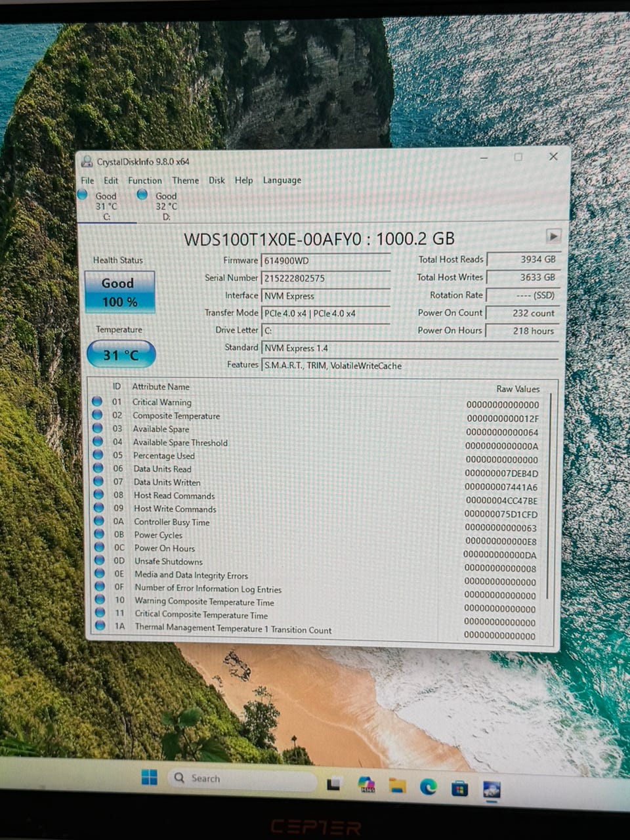
Task: Switch to the D: drive tab at 32 °C
Action: (x=165, y=205)
